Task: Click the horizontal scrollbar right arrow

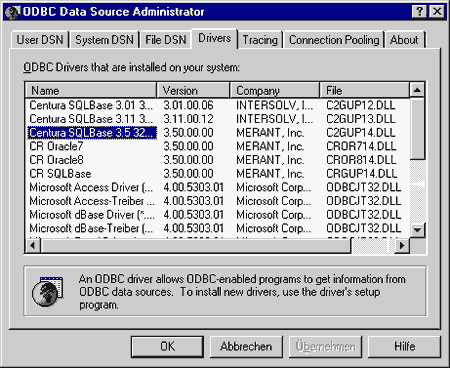Action: (x=402, y=246)
